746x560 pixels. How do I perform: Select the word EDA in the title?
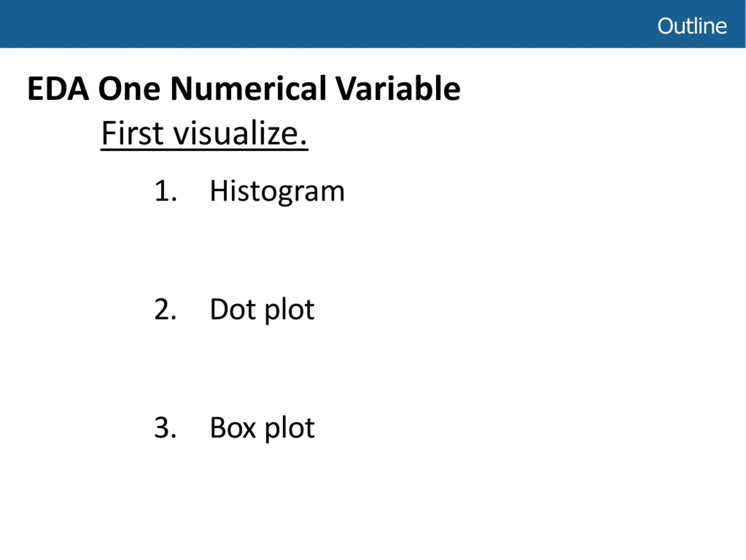coord(58,89)
